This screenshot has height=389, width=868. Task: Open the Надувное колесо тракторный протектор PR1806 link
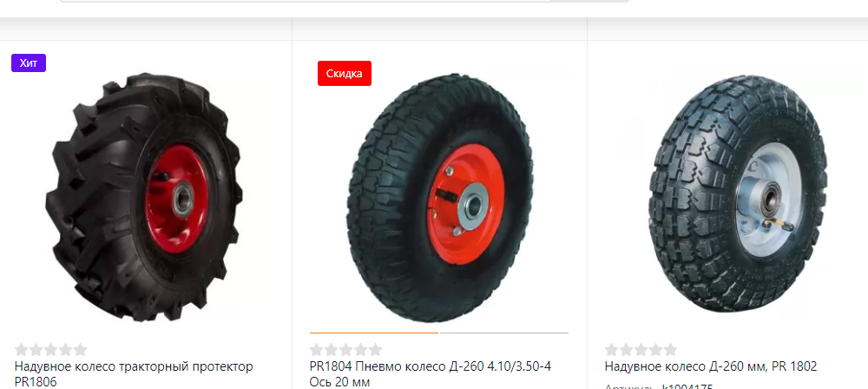point(134,374)
